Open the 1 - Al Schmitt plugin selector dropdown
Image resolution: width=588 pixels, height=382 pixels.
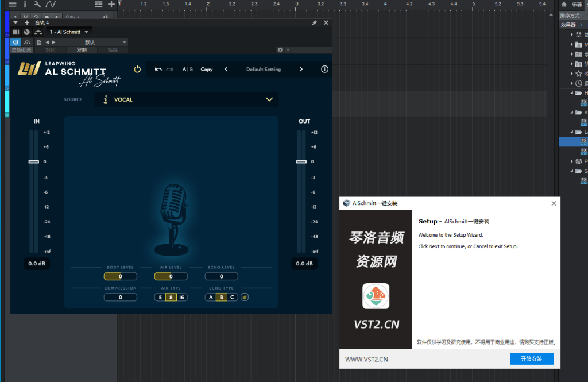[68, 32]
